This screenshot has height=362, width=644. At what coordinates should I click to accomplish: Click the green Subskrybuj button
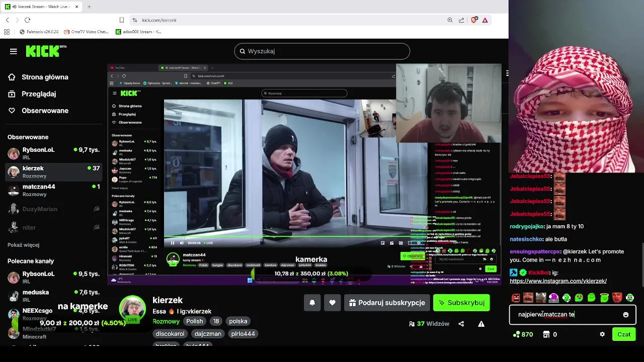coord(461,303)
